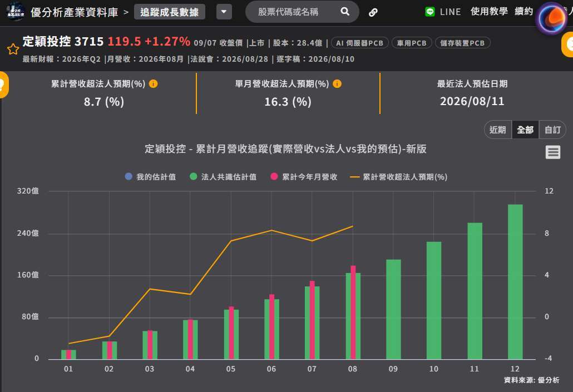Screen dimensions: 573x392
Task: Click info icon beside 單月營收超法人預期
Action: 337,83
